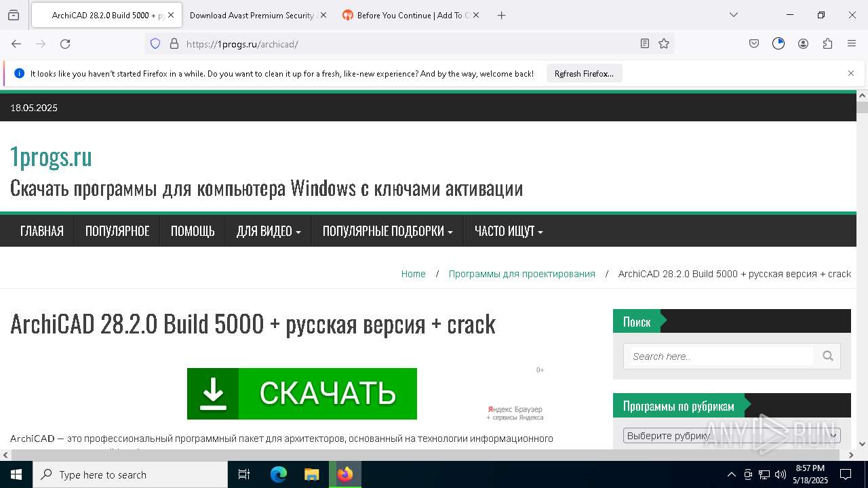Click the green СКАЧАТЬ download button

[x=302, y=394]
